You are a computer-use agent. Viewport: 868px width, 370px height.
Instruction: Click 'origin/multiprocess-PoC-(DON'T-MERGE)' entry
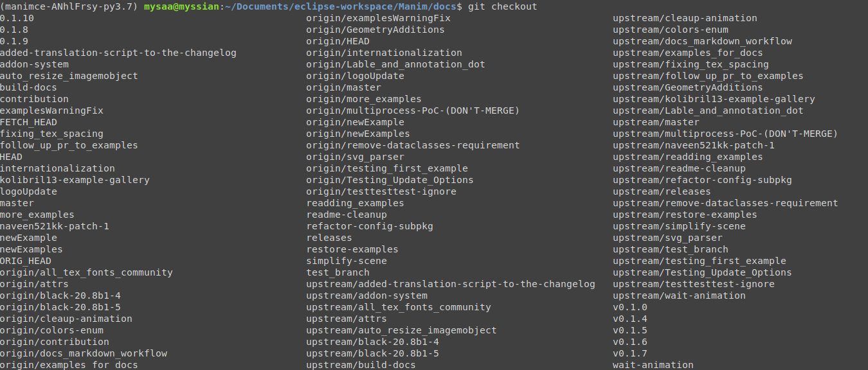413,110
